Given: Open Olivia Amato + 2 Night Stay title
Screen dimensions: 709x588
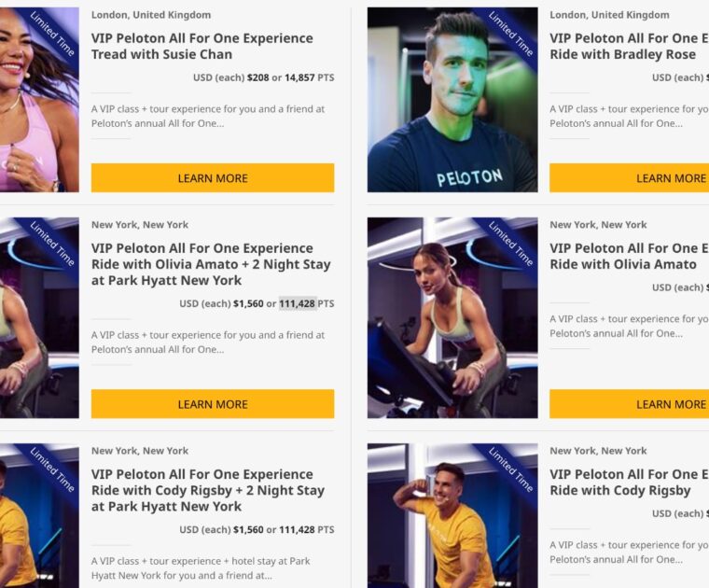Looking at the screenshot, I should point(211,264).
